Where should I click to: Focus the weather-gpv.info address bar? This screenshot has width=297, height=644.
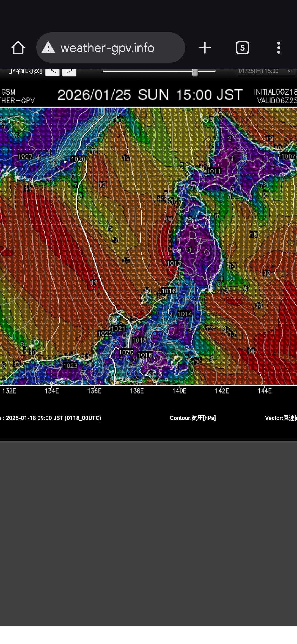pos(110,48)
